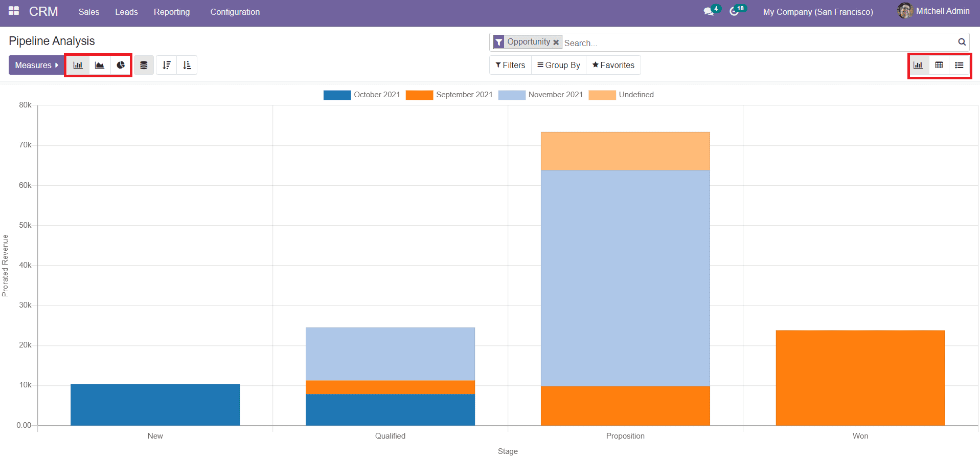980x457 pixels.
Task: Click the Proposition axis label
Action: point(625,436)
